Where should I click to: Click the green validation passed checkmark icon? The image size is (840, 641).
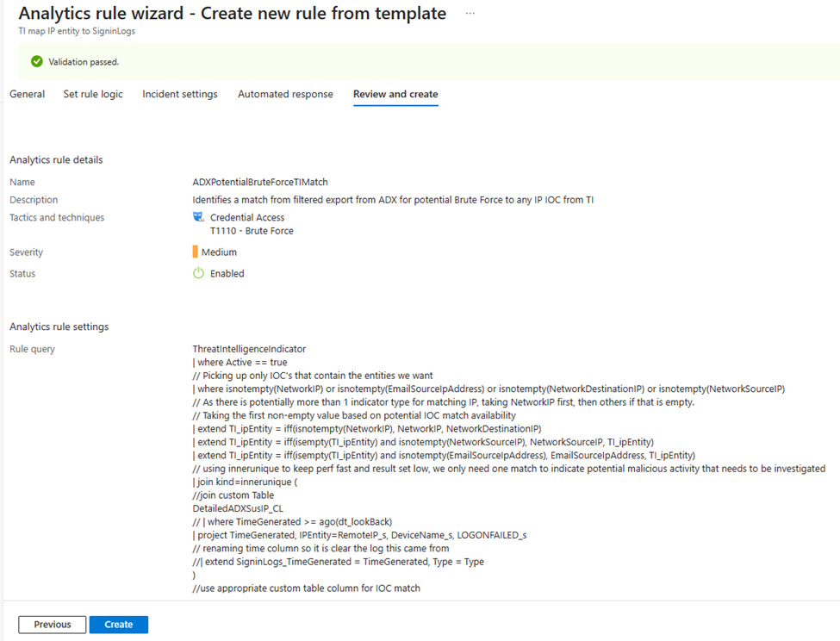36,61
